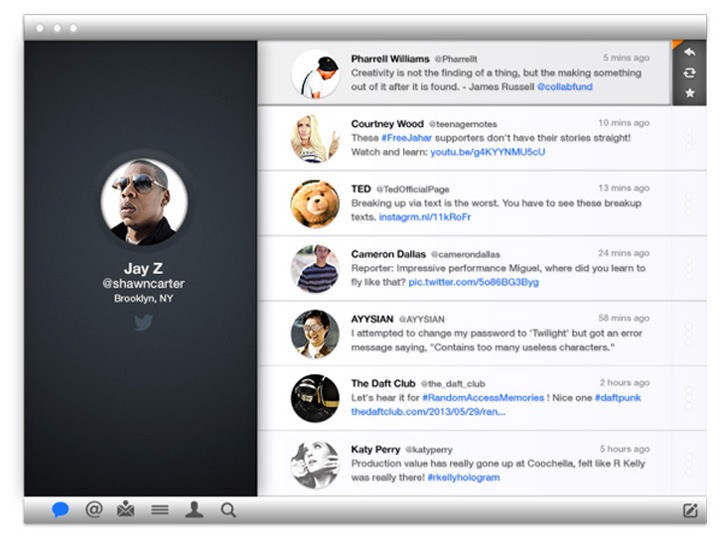Click the '24 mins ago' timestamp
720x540 pixels.
tap(624, 253)
